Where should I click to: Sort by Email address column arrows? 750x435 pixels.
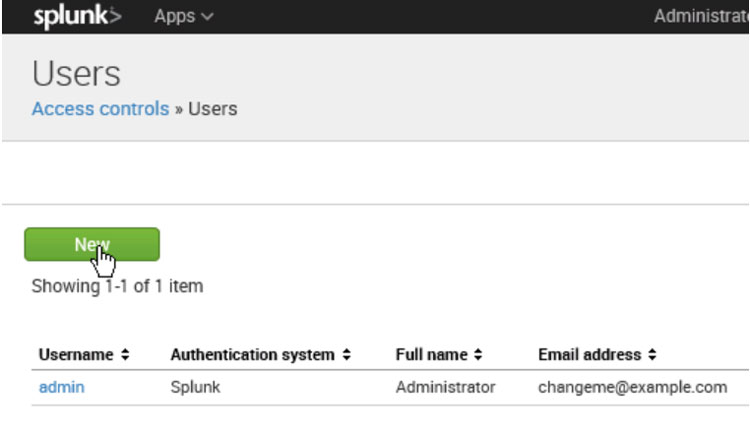point(652,355)
